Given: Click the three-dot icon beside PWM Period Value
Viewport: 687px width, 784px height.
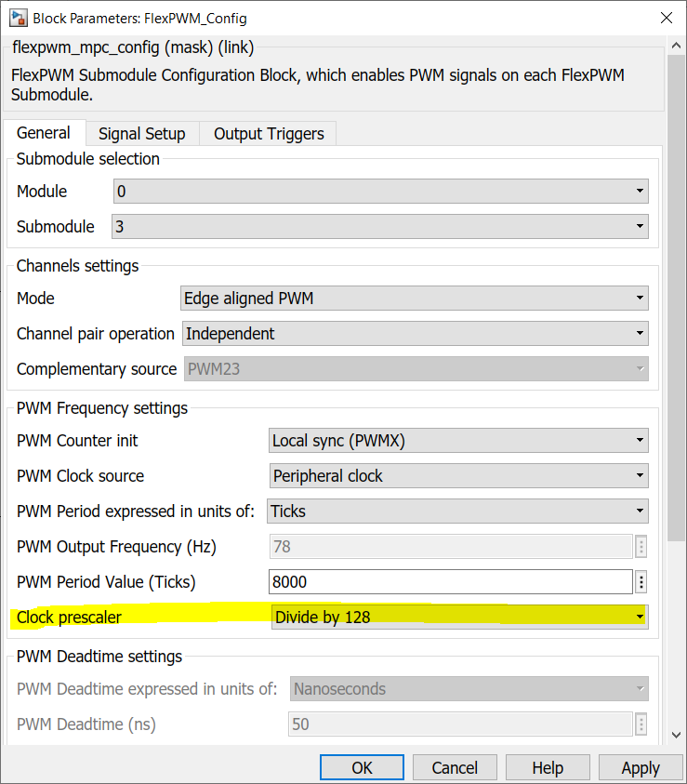Looking at the screenshot, I should click(641, 582).
